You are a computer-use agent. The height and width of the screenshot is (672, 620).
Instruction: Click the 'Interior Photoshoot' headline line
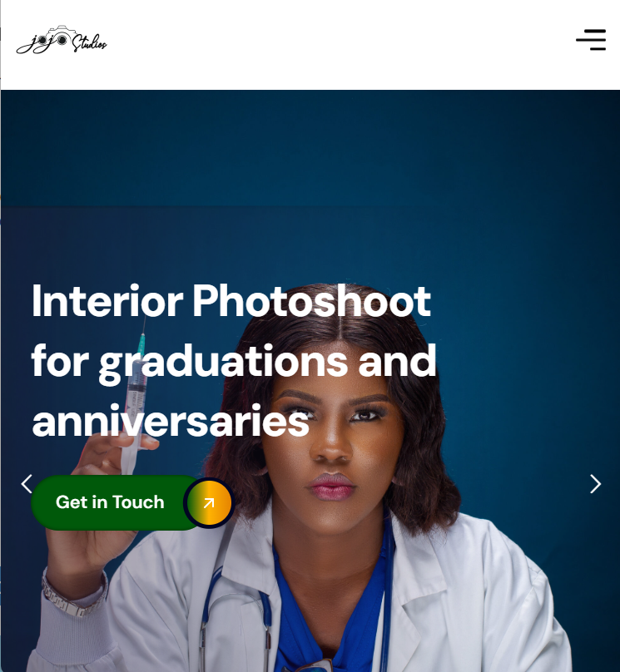point(231,301)
